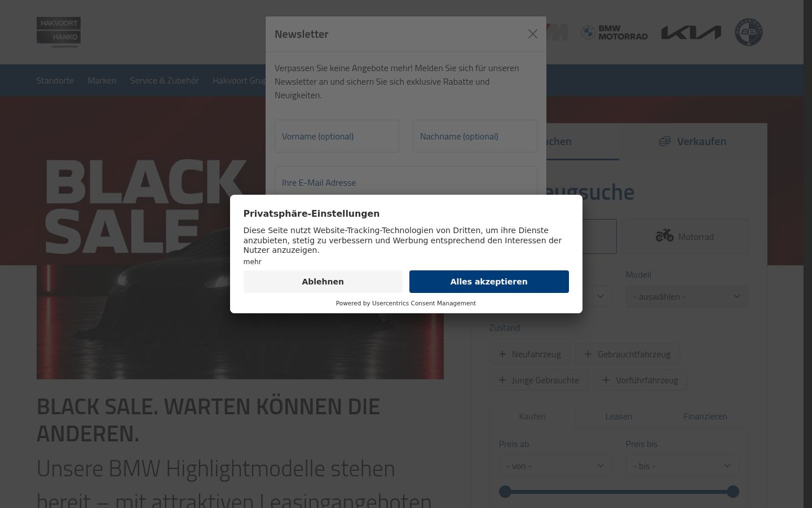Switch to the Finanzieren tab
The height and width of the screenshot is (508, 812).
coord(705,416)
